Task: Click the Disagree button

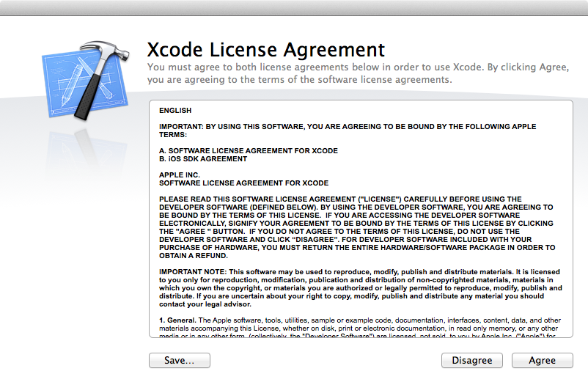Action: 471,360
